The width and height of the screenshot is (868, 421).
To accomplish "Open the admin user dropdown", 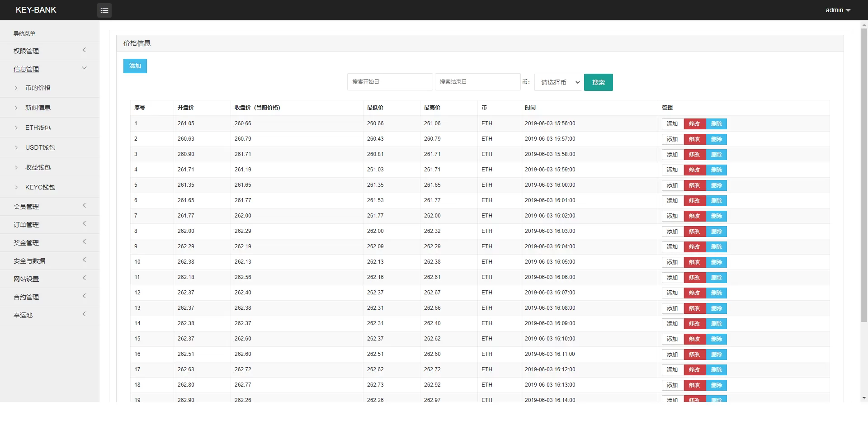I will [x=838, y=10].
